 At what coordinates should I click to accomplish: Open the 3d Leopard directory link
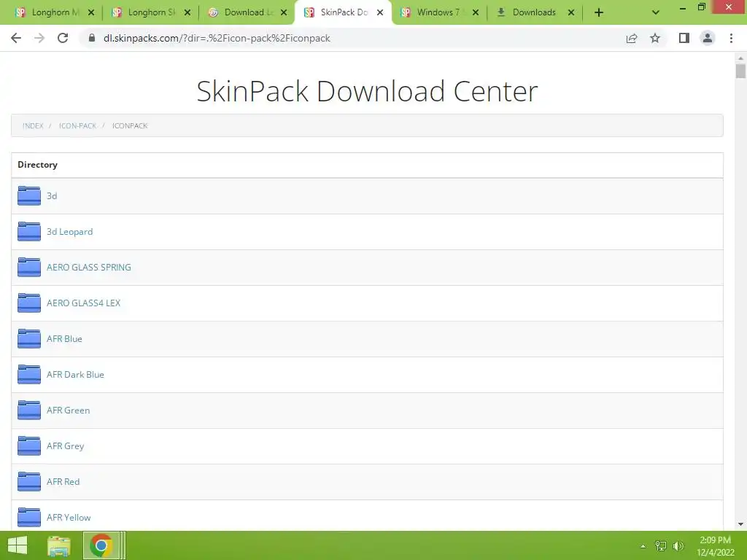click(x=69, y=231)
